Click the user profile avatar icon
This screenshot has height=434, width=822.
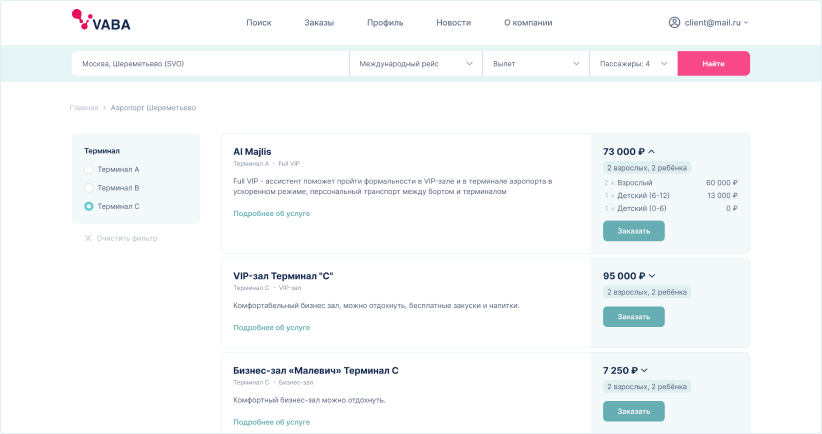(674, 22)
